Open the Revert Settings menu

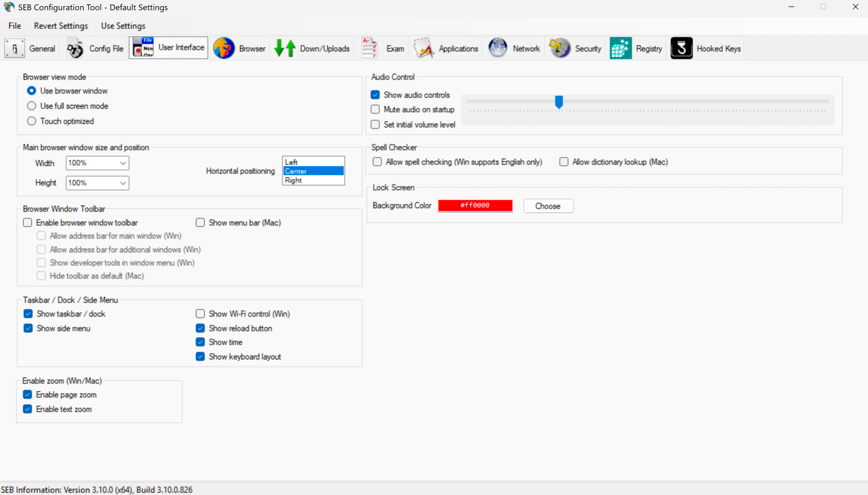click(61, 26)
